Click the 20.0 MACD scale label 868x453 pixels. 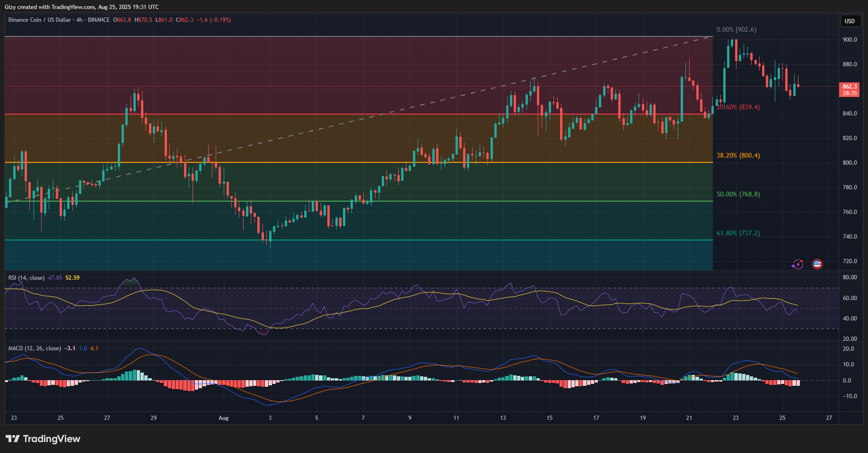[849, 349]
